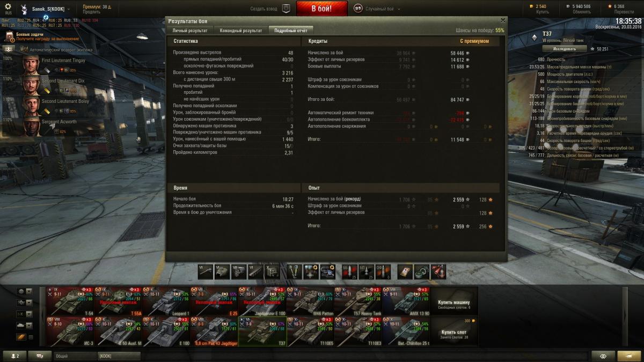The width and height of the screenshot is (644, 362).
Task: Select the БП subcaliber shell slot
Action: (x=367, y=271)
